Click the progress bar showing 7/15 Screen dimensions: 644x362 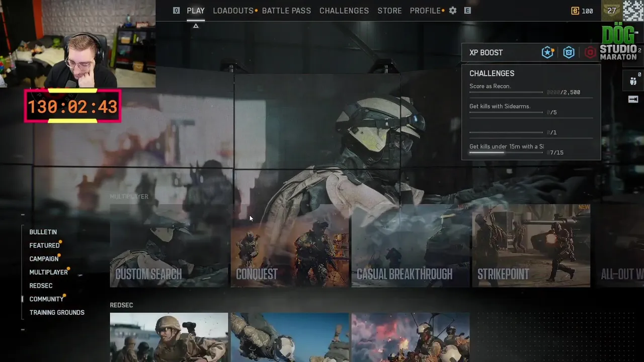tap(506, 152)
